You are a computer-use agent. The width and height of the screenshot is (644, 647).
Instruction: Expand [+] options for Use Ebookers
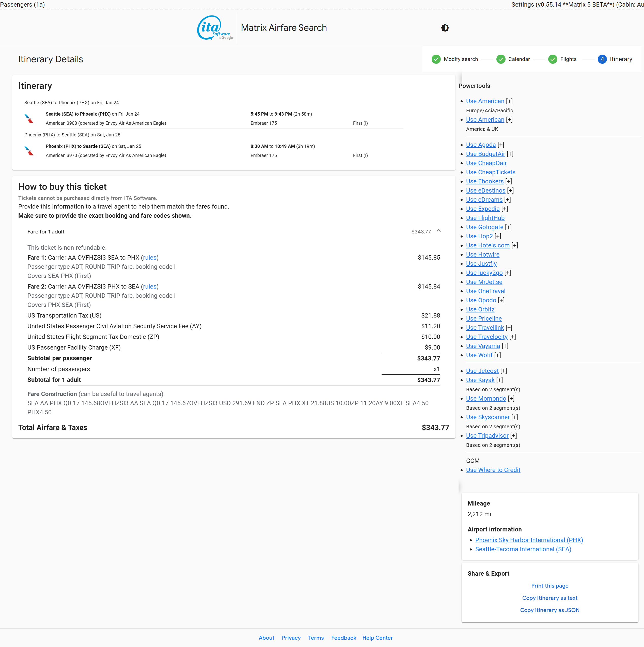(508, 181)
